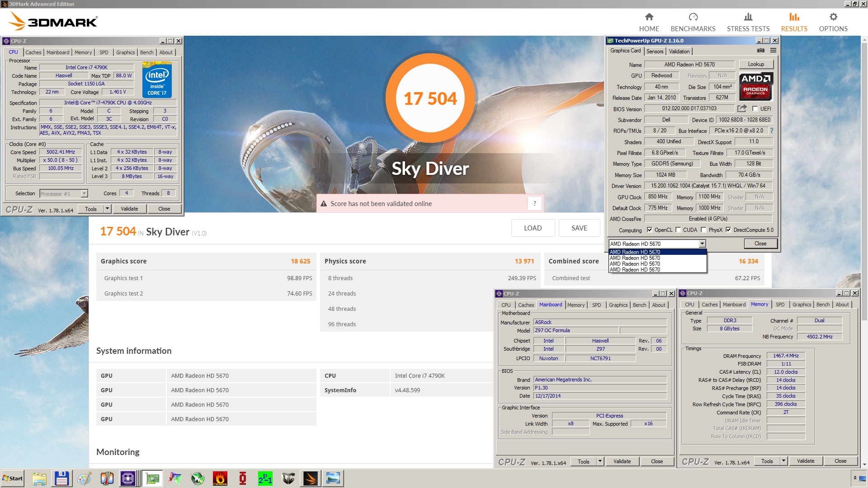
Task: Open the Windows Explorer folder taskbar icon
Action: (x=39, y=479)
